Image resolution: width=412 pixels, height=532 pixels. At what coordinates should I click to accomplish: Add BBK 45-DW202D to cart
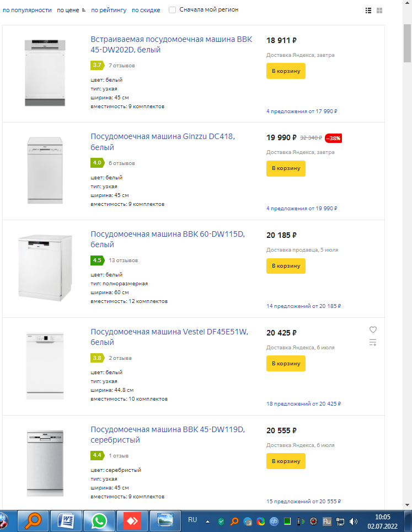(286, 71)
